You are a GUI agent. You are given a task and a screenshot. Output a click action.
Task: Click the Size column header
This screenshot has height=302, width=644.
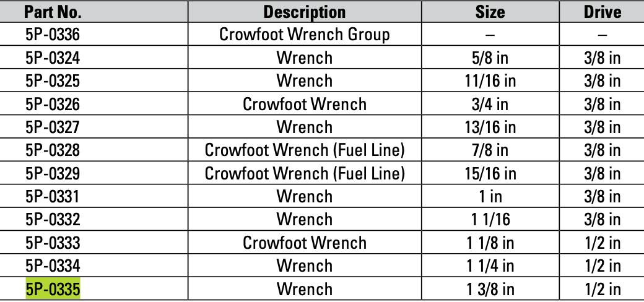490,12
